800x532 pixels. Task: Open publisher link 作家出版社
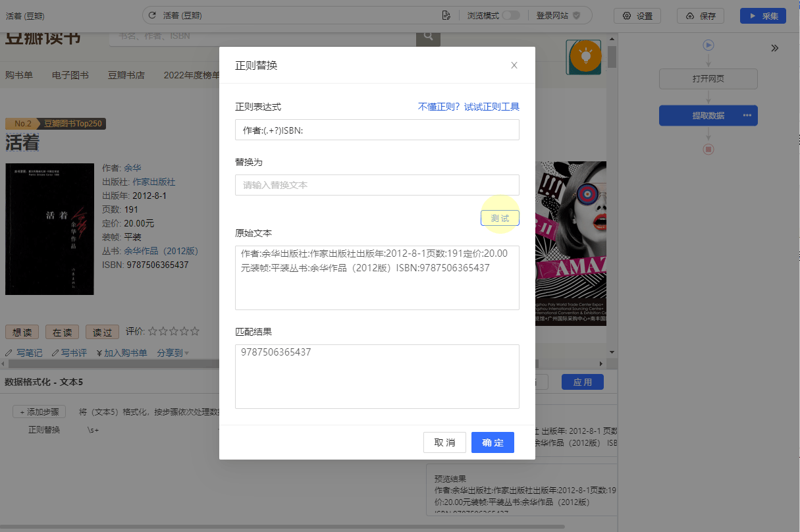tap(154, 182)
